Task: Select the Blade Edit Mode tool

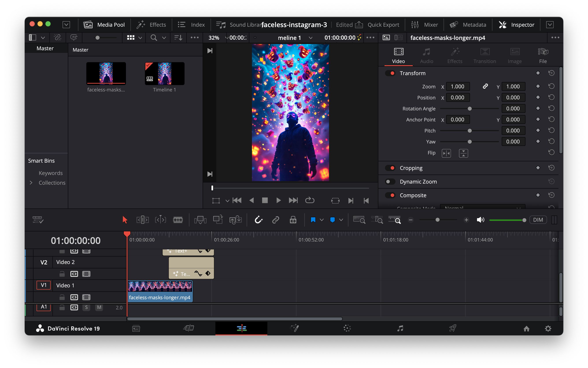Action: (178, 220)
